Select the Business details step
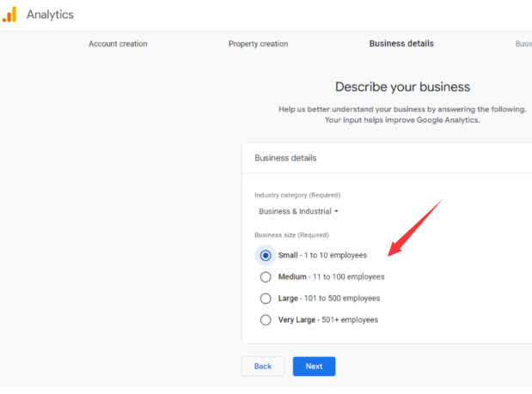Screen dimensions: 532x394 [401, 44]
